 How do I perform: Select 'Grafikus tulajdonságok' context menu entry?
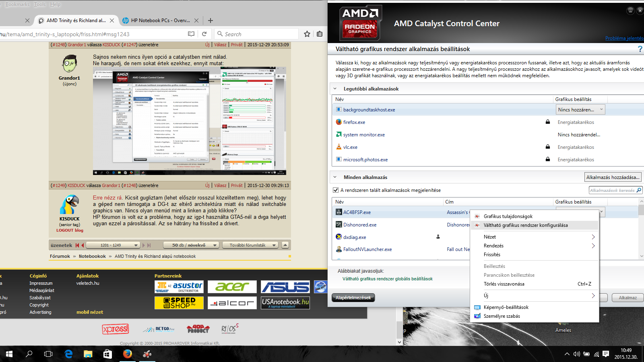click(535, 216)
